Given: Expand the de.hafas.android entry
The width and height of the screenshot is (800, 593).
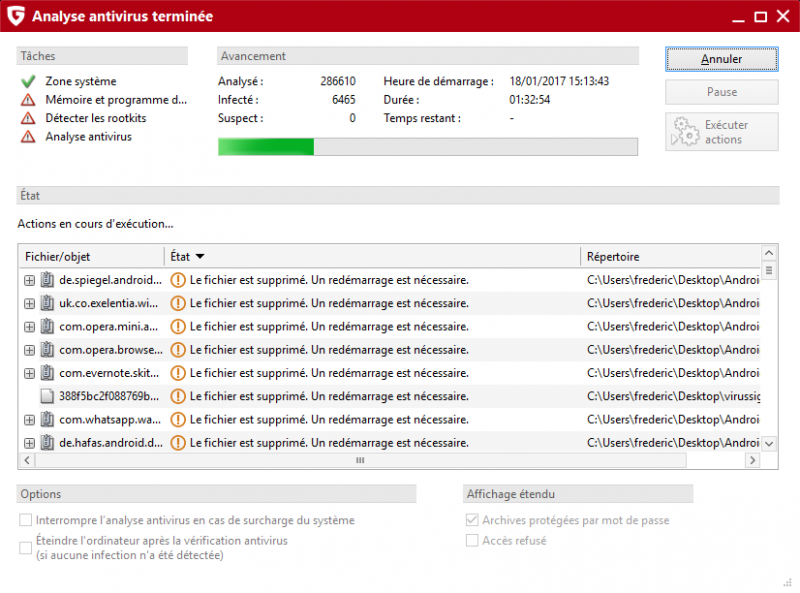Looking at the screenshot, I should 30,443.
